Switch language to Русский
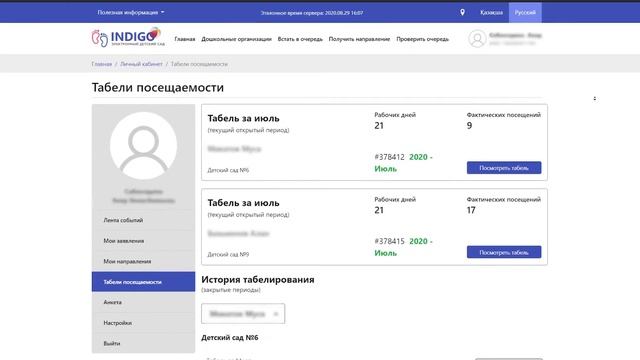Screen dimensions: 640x360 coord(525,12)
